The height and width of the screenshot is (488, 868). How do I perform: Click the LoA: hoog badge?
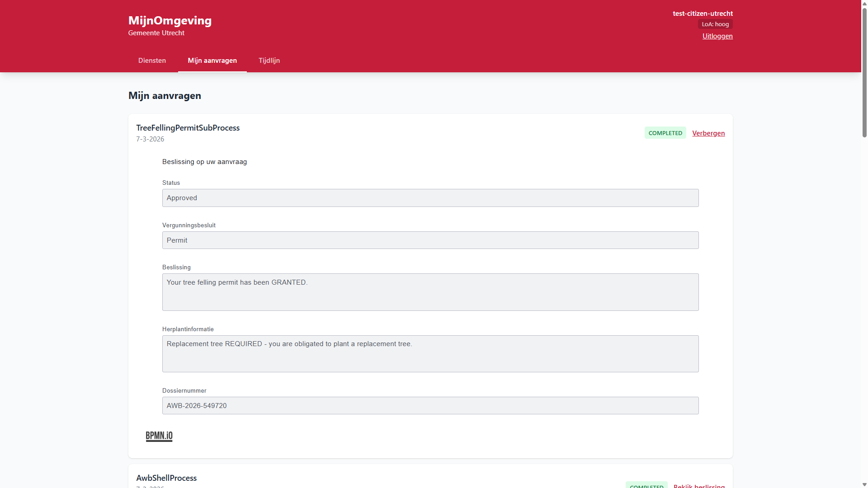tap(715, 24)
